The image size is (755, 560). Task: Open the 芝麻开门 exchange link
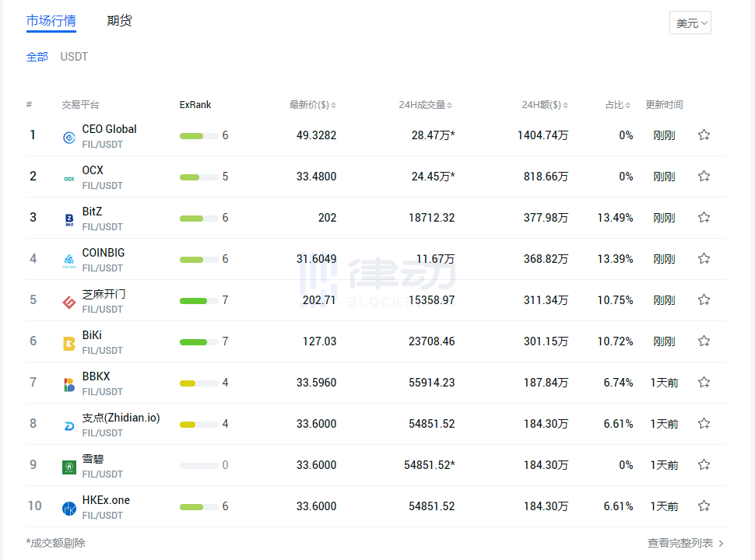pyautogui.click(x=104, y=294)
